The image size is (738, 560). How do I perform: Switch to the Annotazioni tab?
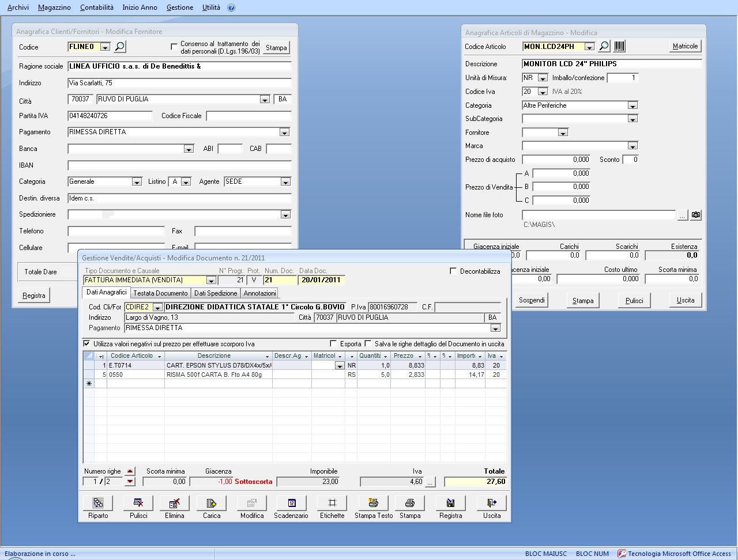coord(259,293)
